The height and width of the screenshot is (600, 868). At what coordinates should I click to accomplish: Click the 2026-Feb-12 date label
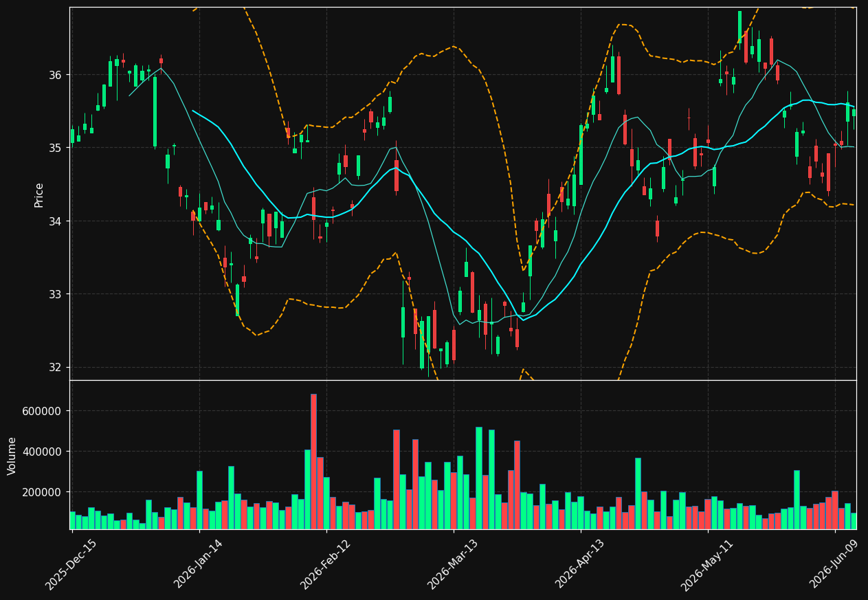point(326,564)
